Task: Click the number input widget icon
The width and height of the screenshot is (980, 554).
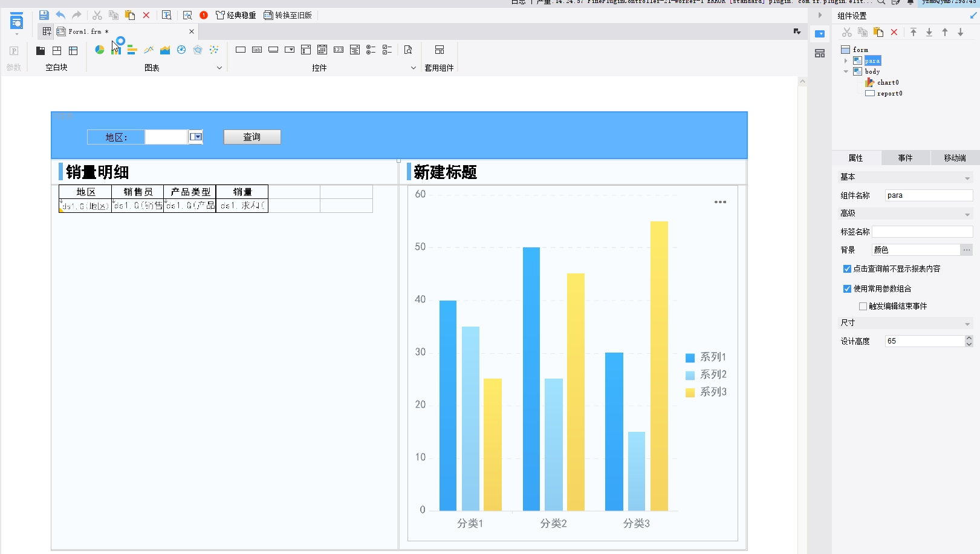Action: click(339, 50)
